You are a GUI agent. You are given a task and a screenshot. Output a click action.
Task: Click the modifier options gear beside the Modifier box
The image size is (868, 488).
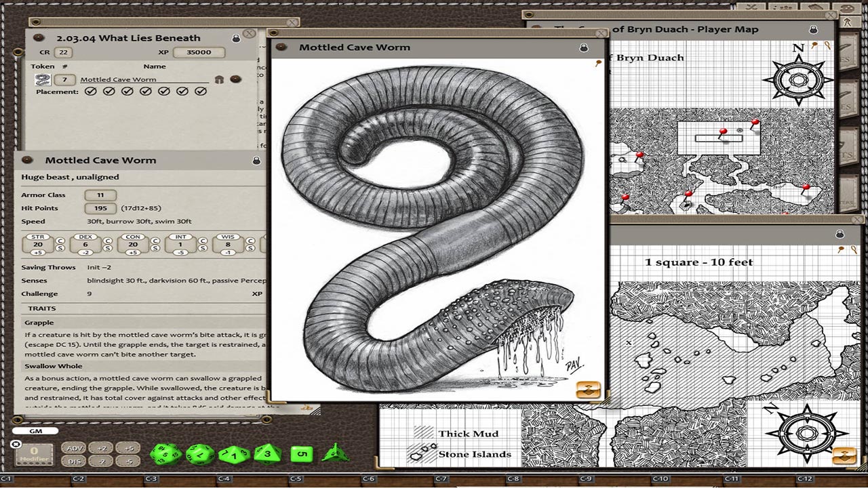click(16, 444)
